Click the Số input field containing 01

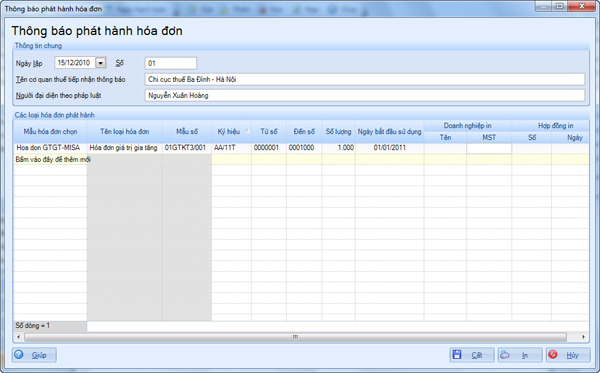pos(171,63)
